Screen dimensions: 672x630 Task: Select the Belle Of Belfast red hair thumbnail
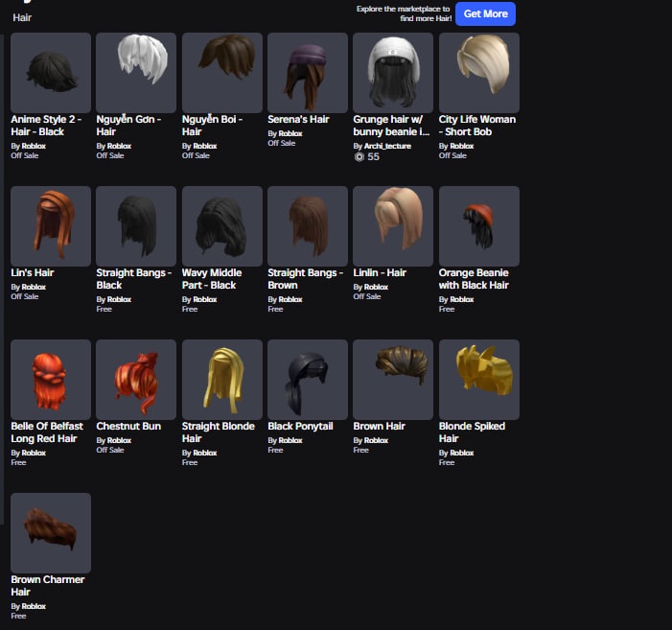(x=51, y=380)
